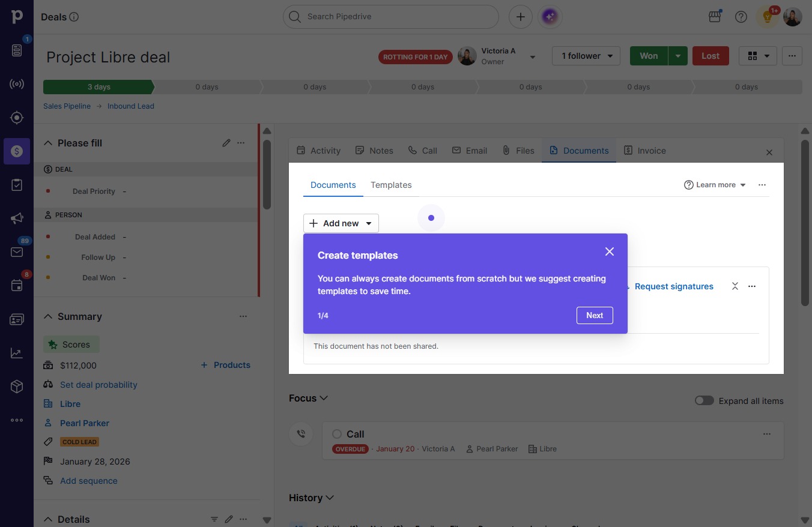Click the Set deal probability link
The width and height of the screenshot is (812, 527).
[x=98, y=385]
